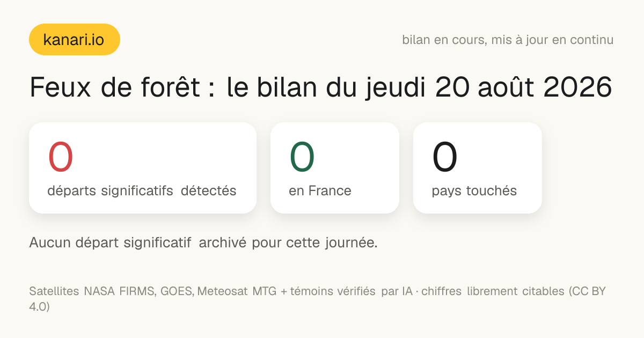This screenshot has width=644, height=338.
Task: Click 'bilan en cours, mis à jour en continu' status
Action: coord(508,40)
